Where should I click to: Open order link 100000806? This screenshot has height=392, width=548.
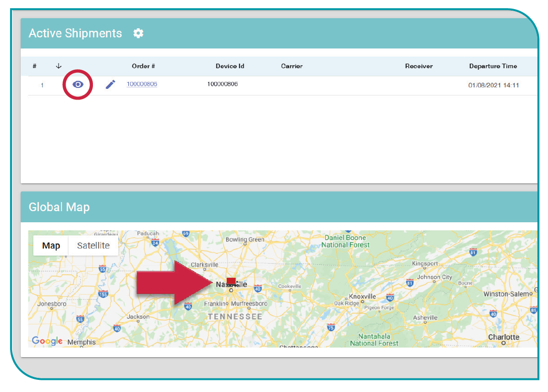pos(142,84)
